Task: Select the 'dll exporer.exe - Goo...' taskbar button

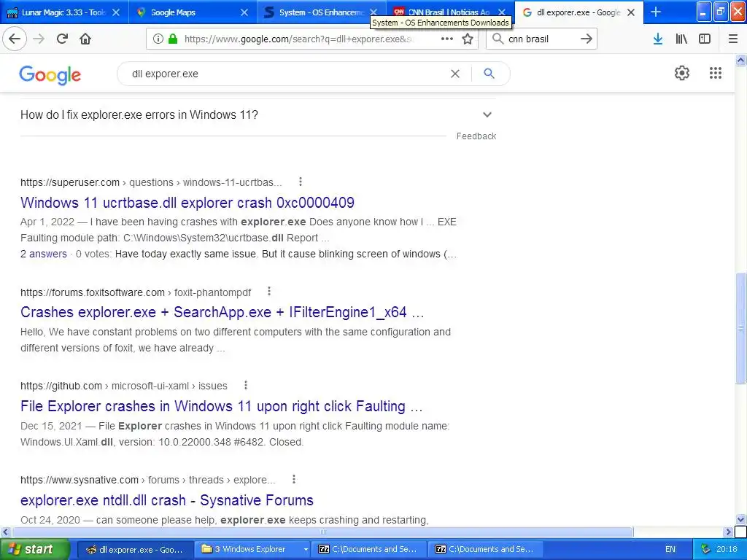Action: [x=135, y=550]
